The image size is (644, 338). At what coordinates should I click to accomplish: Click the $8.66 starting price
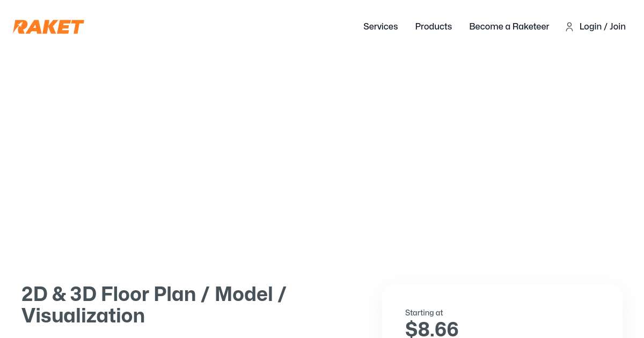click(x=431, y=329)
